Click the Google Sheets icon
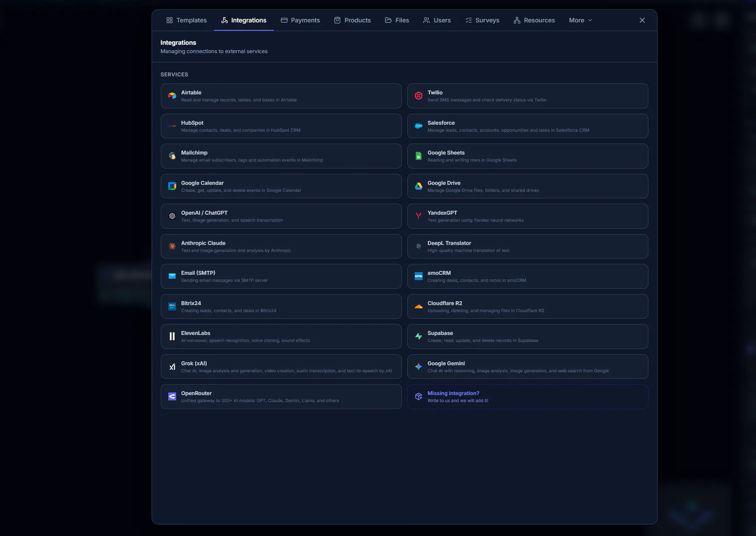 pos(419,156)
